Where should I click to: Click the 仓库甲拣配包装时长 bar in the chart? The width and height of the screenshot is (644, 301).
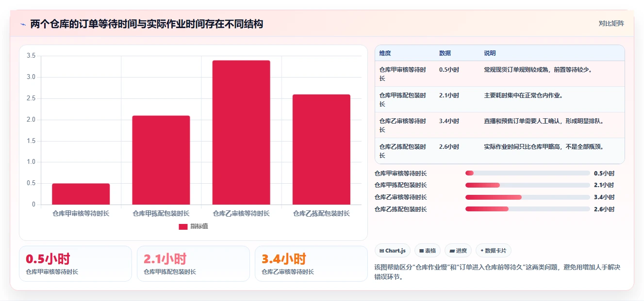(x=161, y=160)
